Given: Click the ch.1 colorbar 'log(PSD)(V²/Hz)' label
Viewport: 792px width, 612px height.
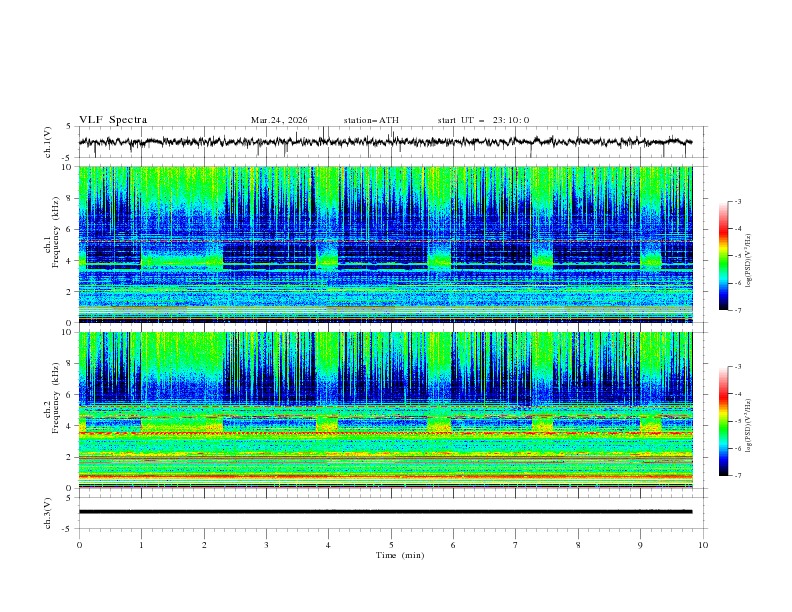Looking at the screenshot, I should click(749, 261).
